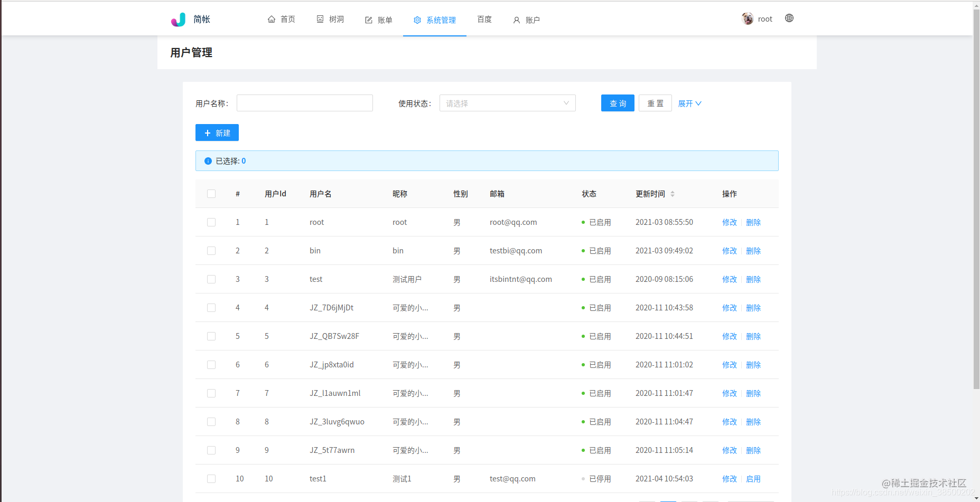Click the 简帐 logo icon
Image resolution: width=980 pixels, height=502 pixels.
point(177,18)
